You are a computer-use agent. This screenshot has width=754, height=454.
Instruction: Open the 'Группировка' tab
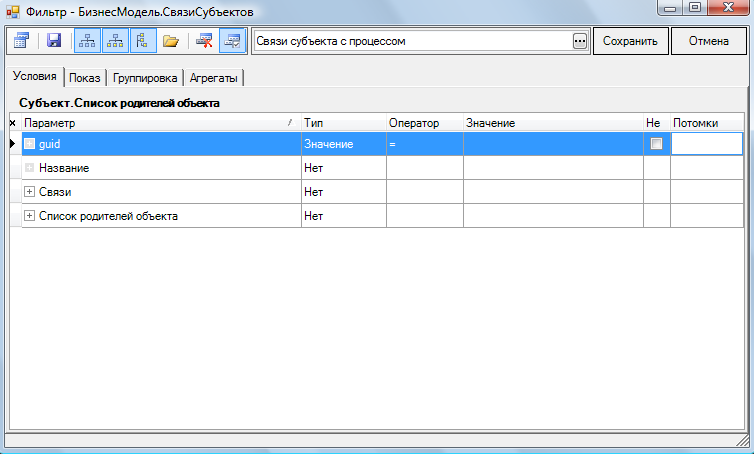145,78
